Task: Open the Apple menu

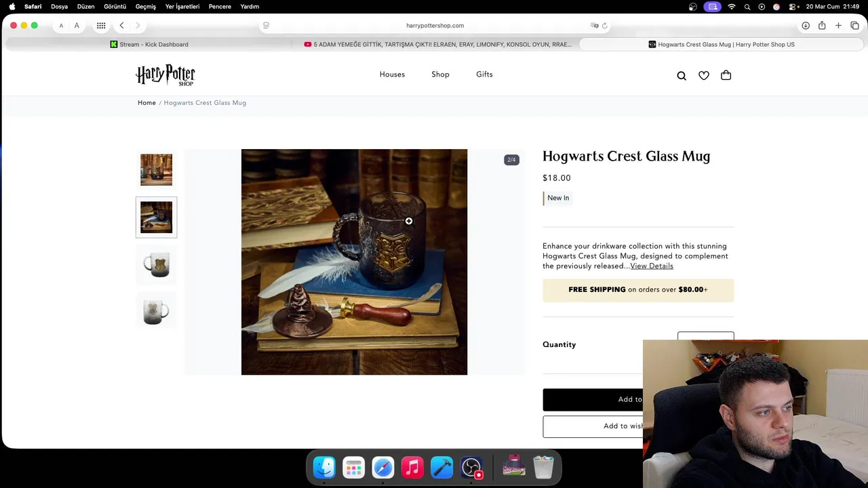Action: [12, 7]
